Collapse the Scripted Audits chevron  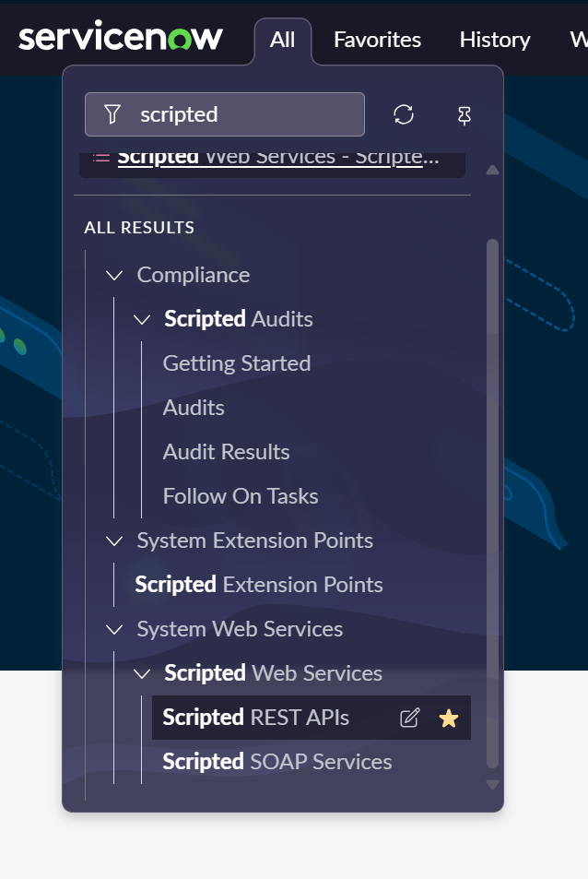[x=142, y=319]
